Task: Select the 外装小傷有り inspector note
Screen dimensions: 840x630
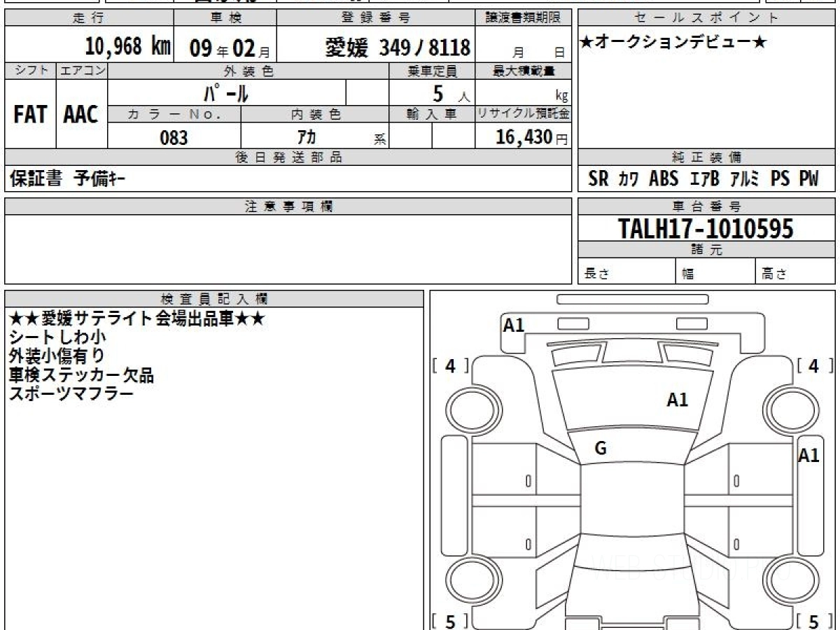Action: click(x=57, y=356)
